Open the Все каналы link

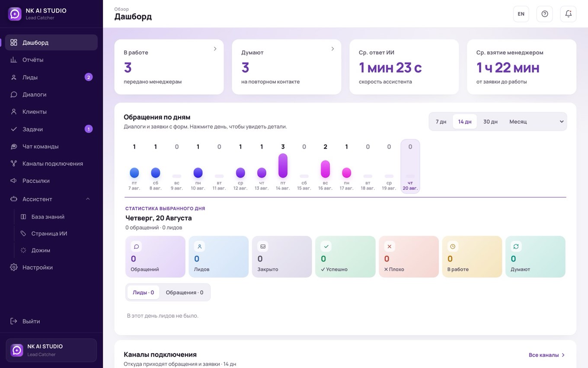tap(547, 355)
